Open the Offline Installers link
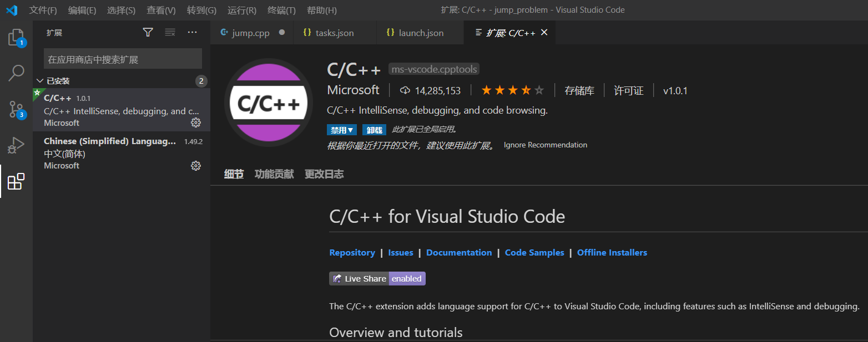The image size is (868, 342). pyautogui.click(x=612, y=253)
